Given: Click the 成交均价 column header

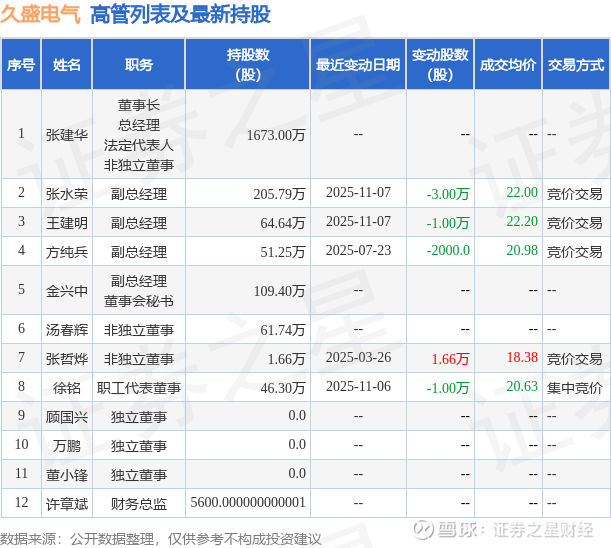Looking at the screenshot, I should [x=508, y=64].
